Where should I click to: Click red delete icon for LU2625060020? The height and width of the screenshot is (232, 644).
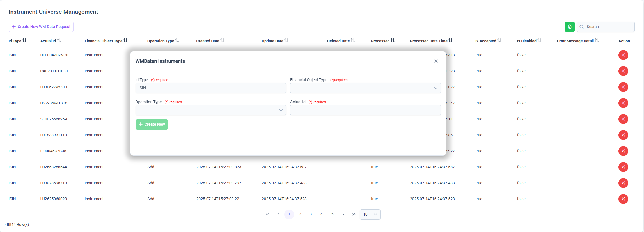pos(623,199)
